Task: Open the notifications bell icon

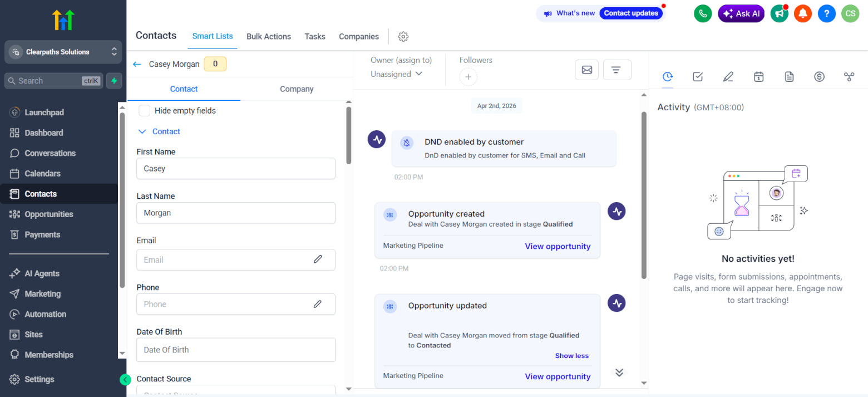Action: click(802, 13)
